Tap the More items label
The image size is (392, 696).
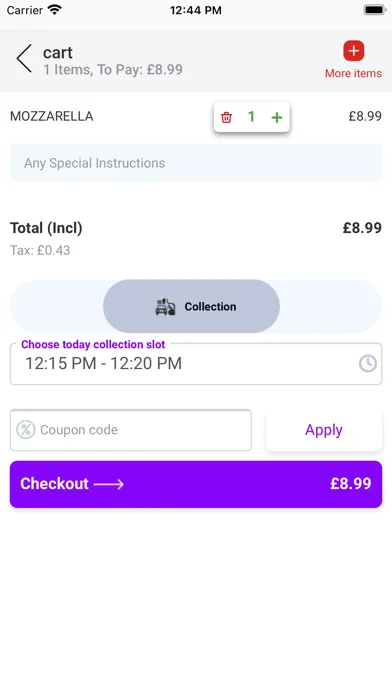point(353,73)
